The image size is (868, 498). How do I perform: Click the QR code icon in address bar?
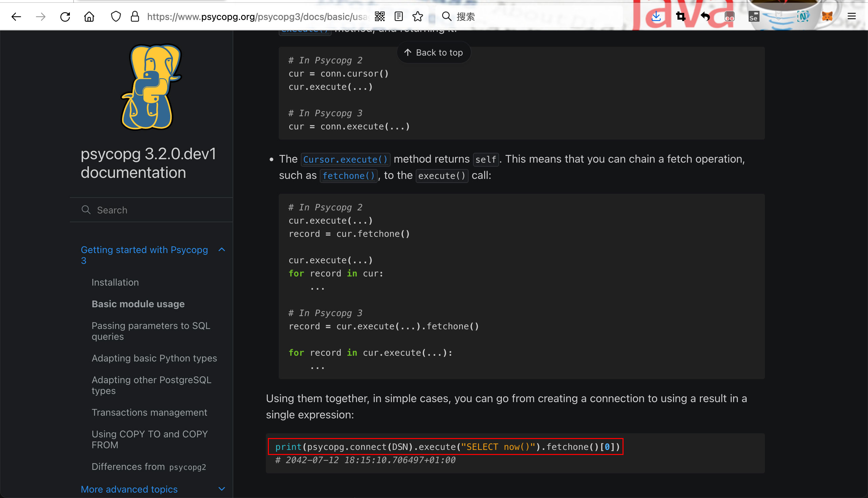point(379,16)
